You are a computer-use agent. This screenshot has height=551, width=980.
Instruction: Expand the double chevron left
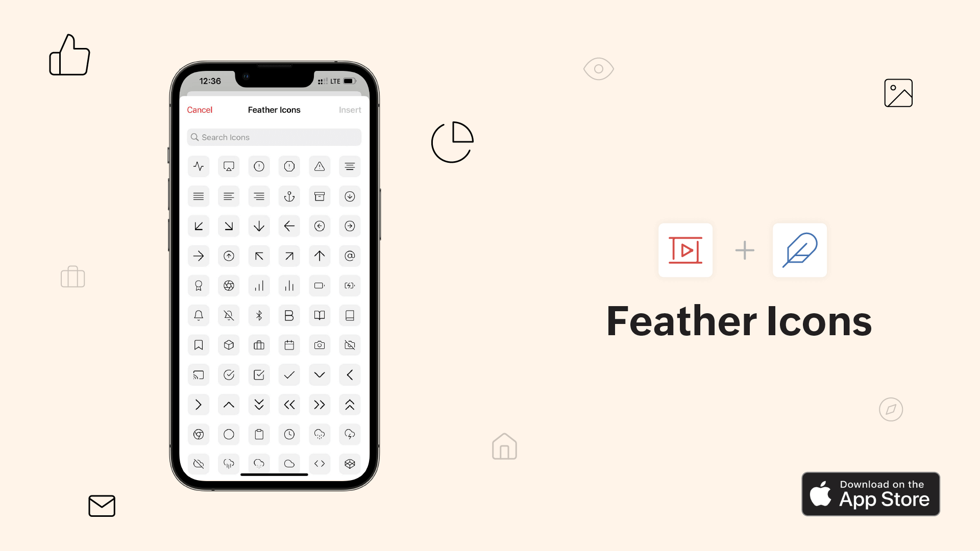coord(289,405)
